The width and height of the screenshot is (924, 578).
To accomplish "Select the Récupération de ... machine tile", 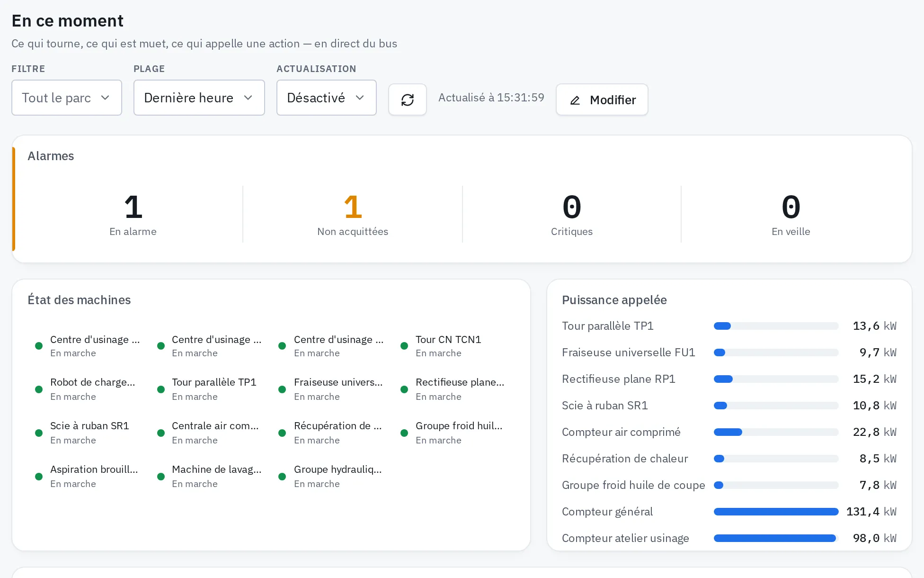I will [x=332, y=433].
